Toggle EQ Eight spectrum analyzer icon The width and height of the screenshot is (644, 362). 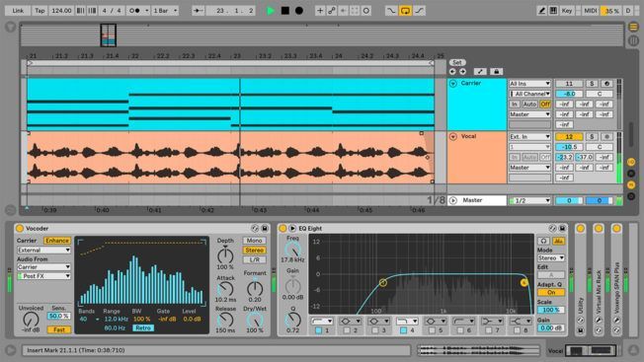coord(558,241)
